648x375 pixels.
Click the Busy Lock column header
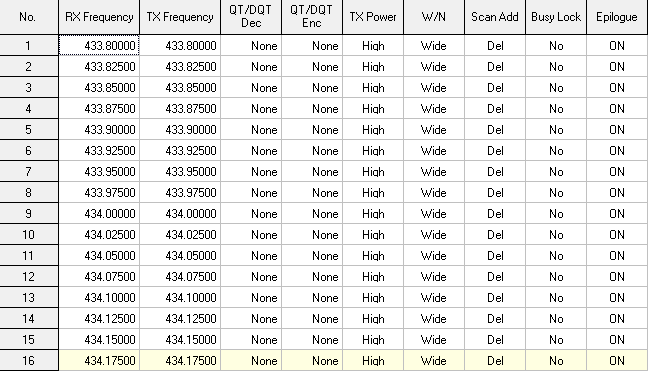coord(556,17)
